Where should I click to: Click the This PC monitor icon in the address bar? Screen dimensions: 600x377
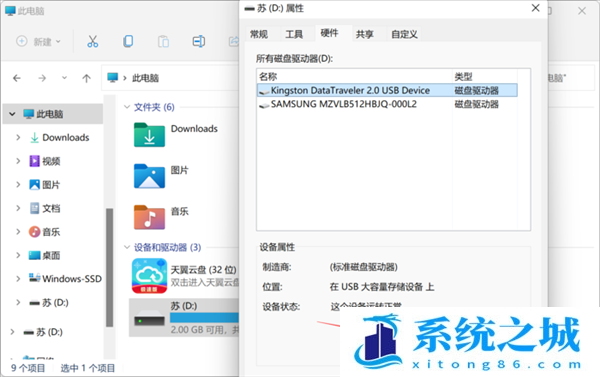pyautogui.click(x=112, y=78)
